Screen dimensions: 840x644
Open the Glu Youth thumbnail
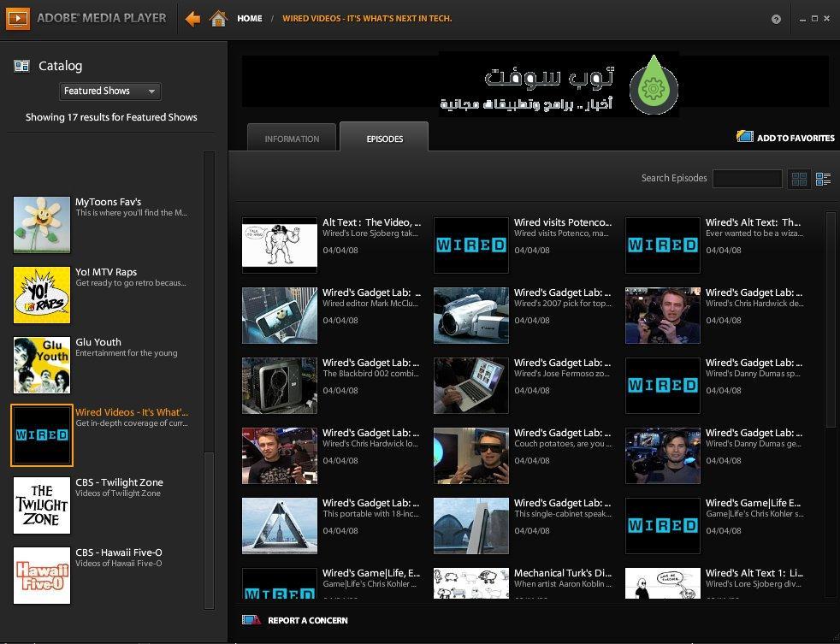click(x=42, y=365)
